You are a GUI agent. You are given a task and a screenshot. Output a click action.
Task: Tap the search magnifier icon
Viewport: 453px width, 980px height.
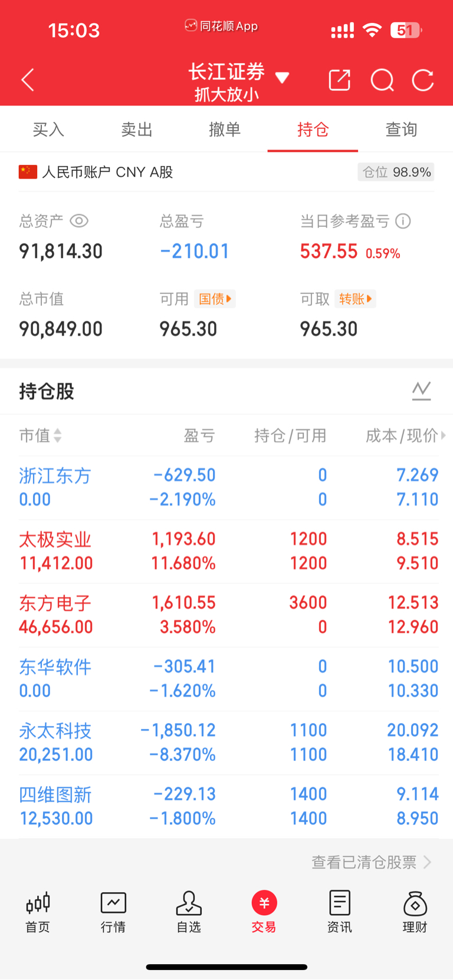(382, 80)
